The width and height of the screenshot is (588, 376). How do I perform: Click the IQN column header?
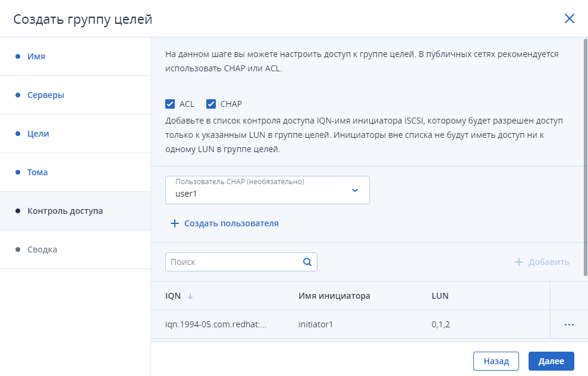coord(173,296)
